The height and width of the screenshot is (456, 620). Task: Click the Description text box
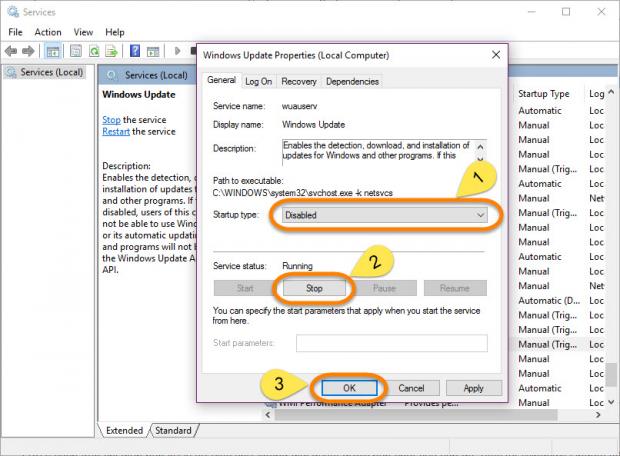click(x=380, y=150)
